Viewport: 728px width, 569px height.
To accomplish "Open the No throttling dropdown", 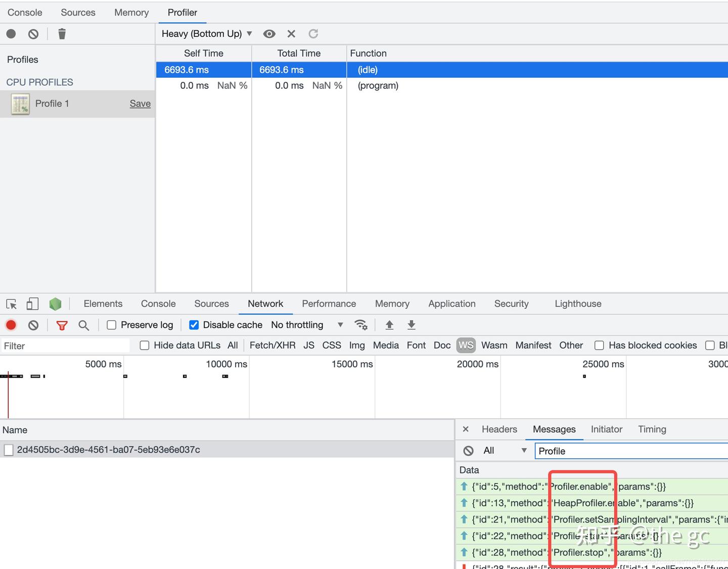I will pos(304,325).
